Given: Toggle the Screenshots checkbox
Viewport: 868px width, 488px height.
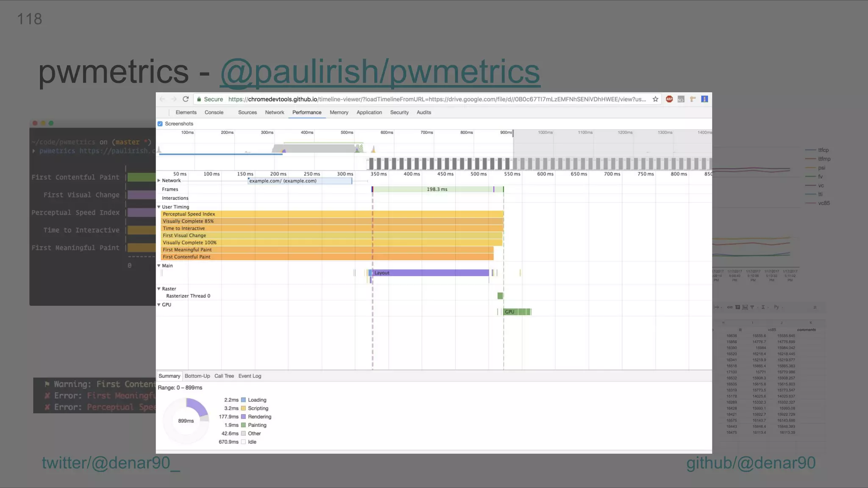Looking at the screenshot, I should 160,124.
